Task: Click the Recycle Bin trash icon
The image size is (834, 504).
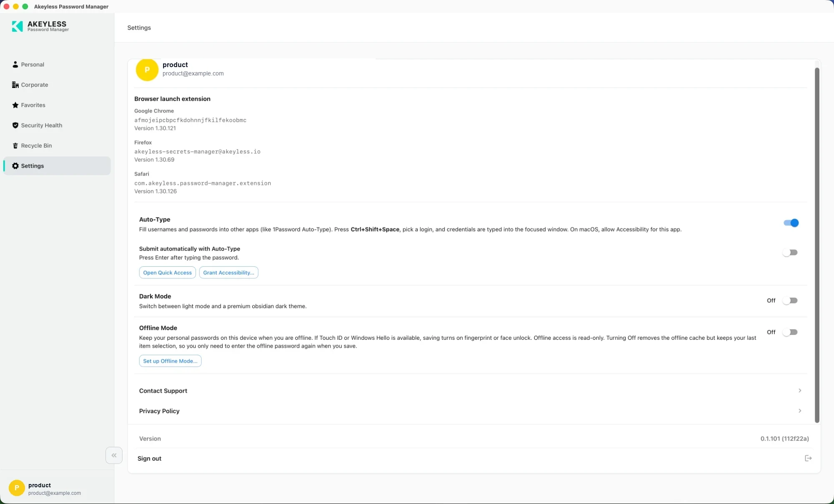Action: [15, 145]
